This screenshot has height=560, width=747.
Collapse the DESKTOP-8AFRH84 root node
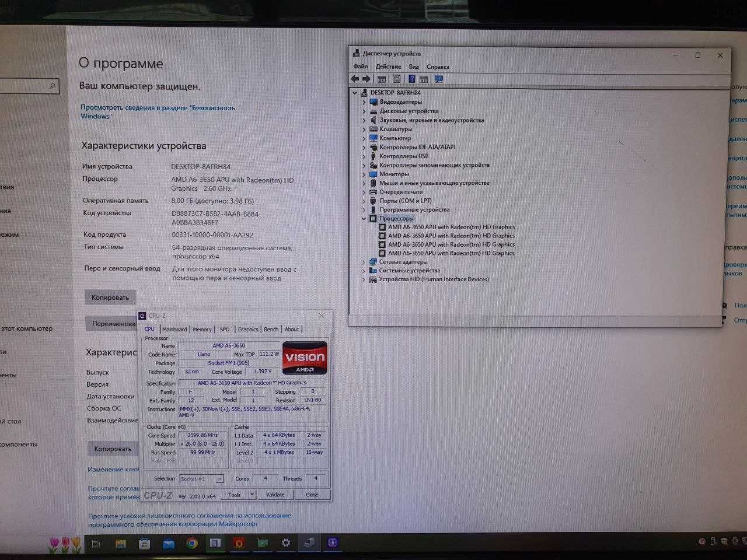tap(354, 93)
